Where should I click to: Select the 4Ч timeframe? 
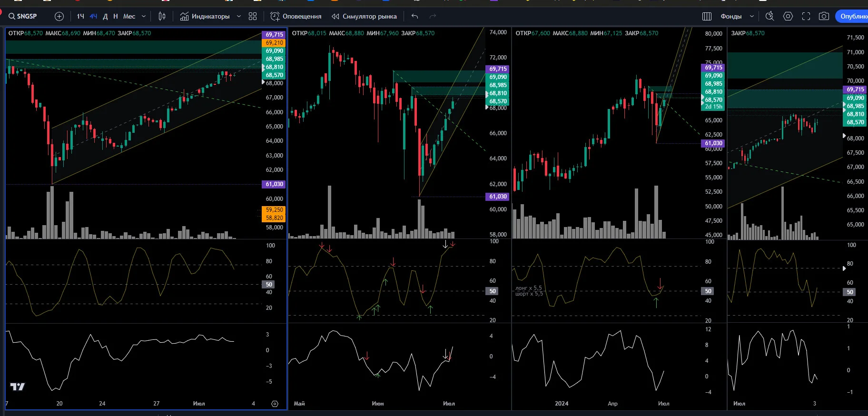click(x=93, y=16)
